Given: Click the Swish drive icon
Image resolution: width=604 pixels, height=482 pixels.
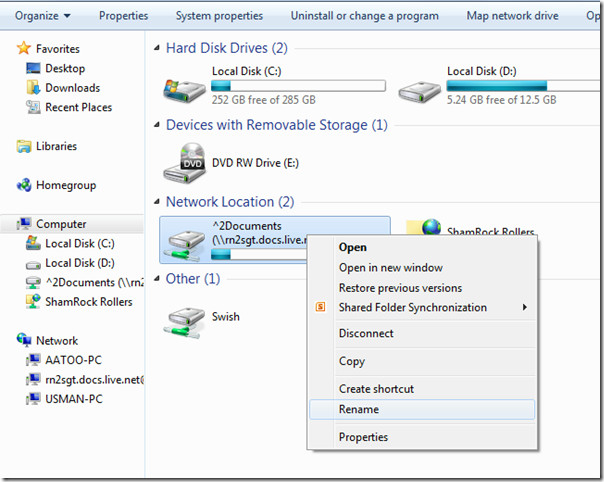Looking at the screenshot, I should pos(185,317).
